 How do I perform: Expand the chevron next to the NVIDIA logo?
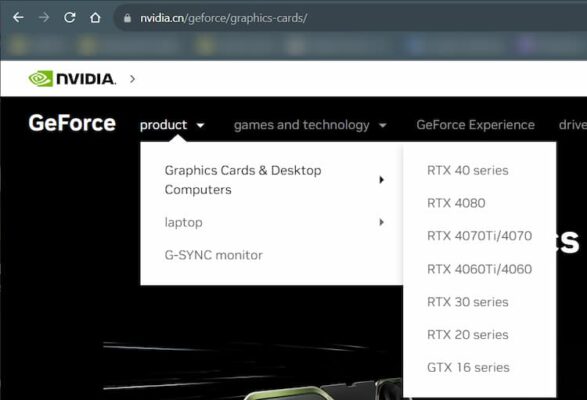coord(132,79)
